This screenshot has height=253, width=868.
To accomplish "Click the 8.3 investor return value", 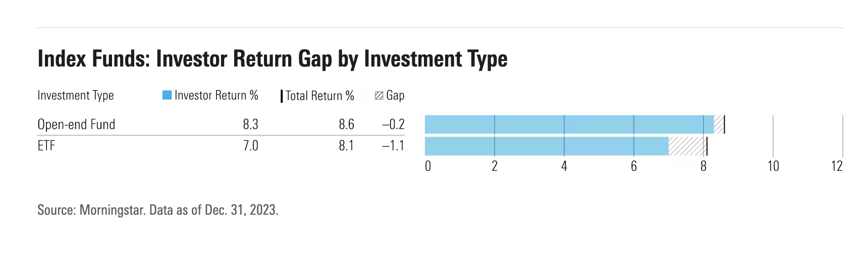I will pos(250,124).
